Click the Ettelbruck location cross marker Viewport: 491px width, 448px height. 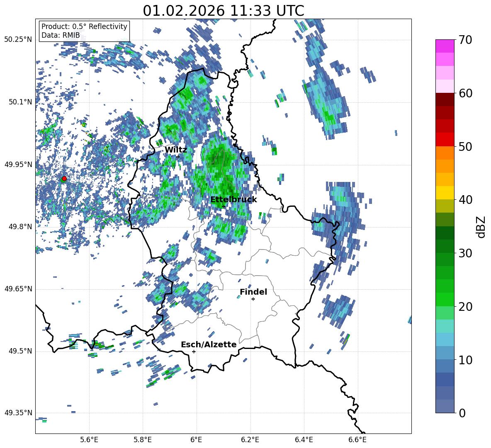(x=224, y=206)
